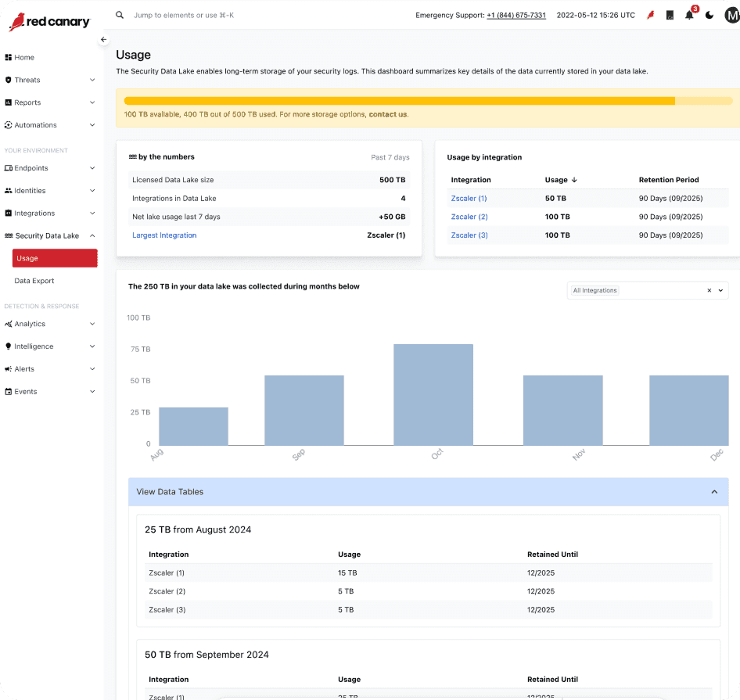This screenshot has height=700, width=740.
Task: Clear the All Integrations filter x
Action: pos(709,290)
